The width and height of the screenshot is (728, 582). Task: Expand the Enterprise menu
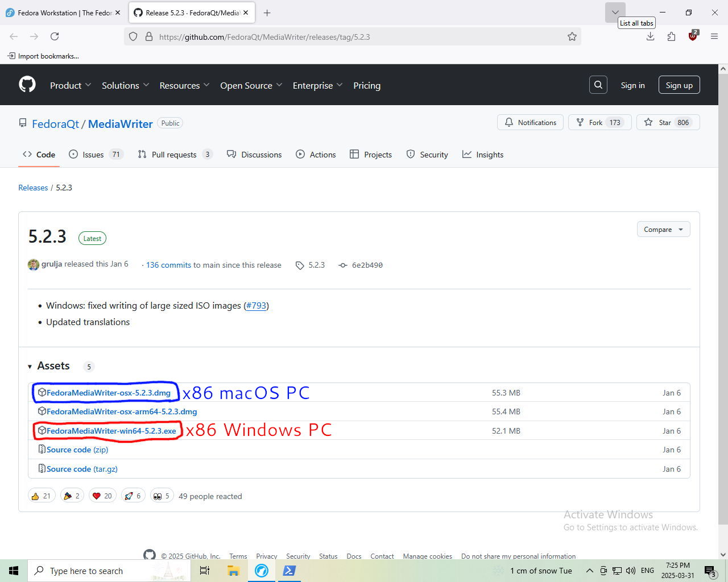pyautogui.click(x=317, y=85)
